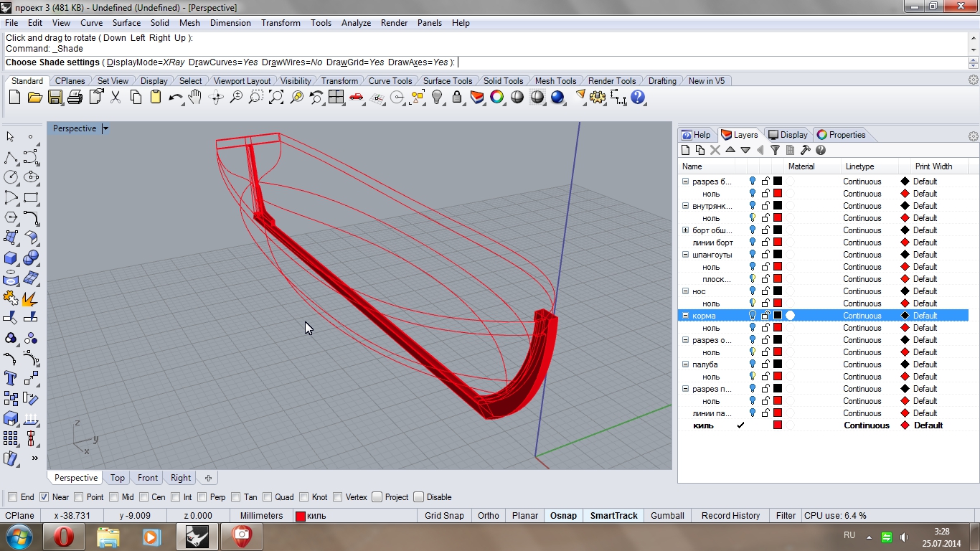Open the Surface menu
Screen dimensions: 980x551
click(x=126, y=23)
